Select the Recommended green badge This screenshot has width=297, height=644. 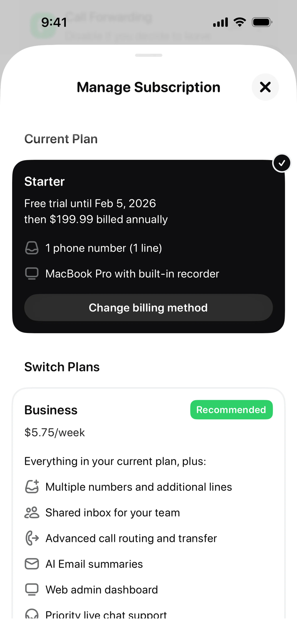pos(231,409)
